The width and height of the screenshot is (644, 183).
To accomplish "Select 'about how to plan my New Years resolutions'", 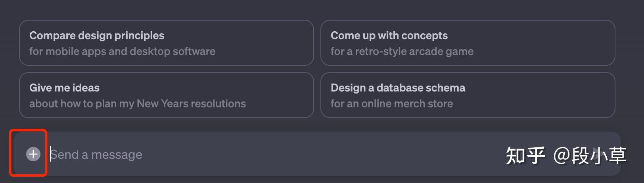I will (137, 104).
